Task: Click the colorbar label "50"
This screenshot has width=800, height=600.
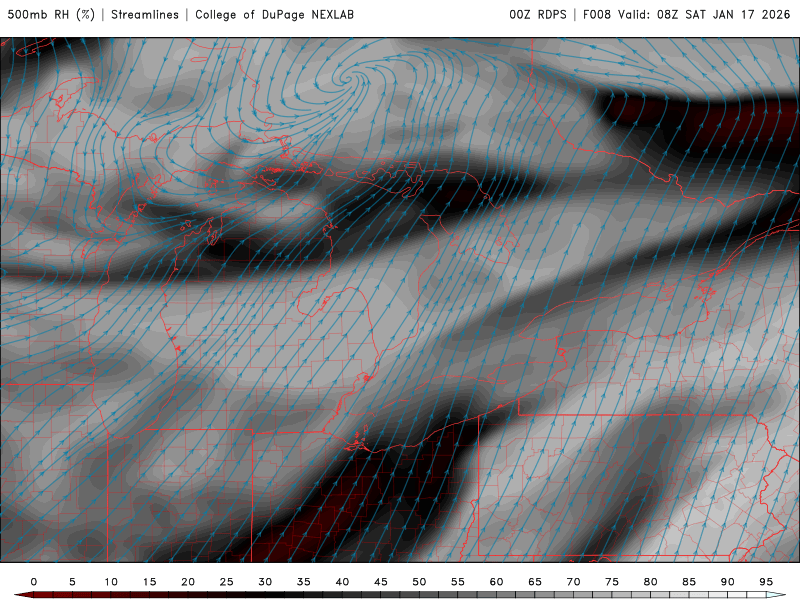Action: [419, 582]
